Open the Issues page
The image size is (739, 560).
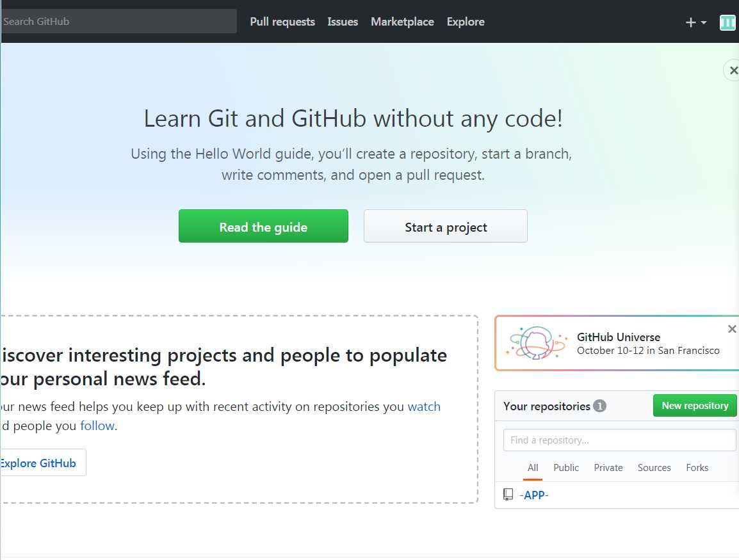pyautogui.click(x=343, y=22)
